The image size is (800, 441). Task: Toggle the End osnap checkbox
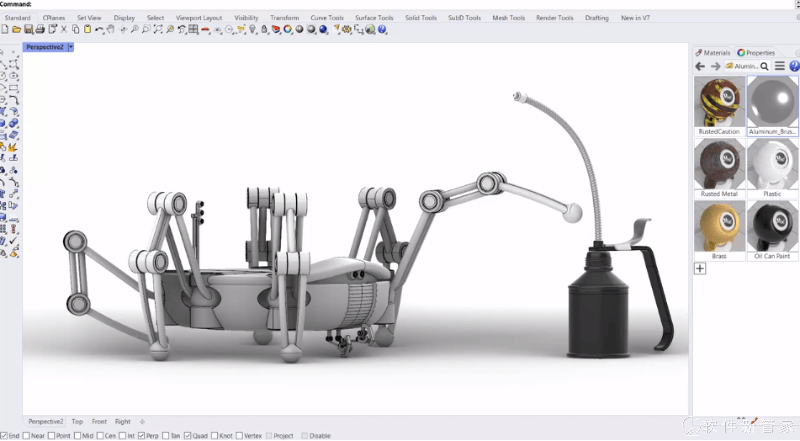coord(4,436)
